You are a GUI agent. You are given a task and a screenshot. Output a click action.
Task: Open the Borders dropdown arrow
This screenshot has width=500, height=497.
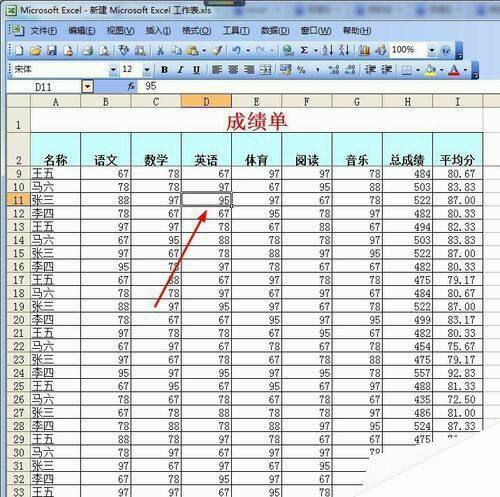coord(417,70)
